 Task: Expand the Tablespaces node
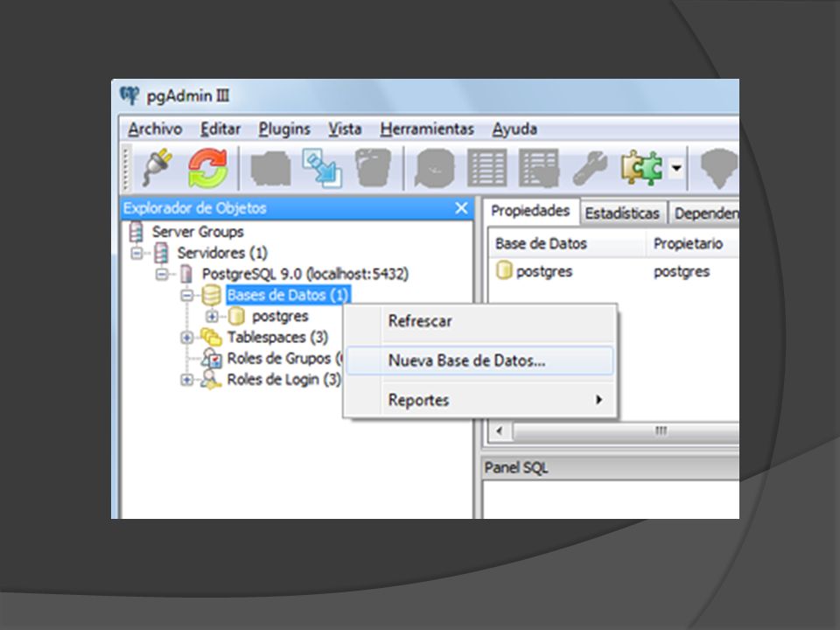186,337
